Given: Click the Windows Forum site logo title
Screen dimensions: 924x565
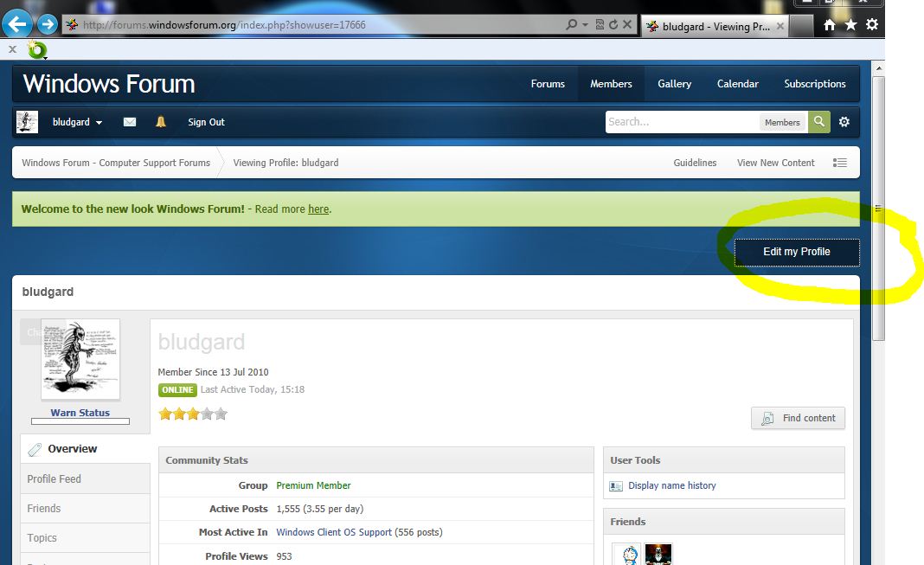Looking at the screenshot, I should tap(109, 84).
